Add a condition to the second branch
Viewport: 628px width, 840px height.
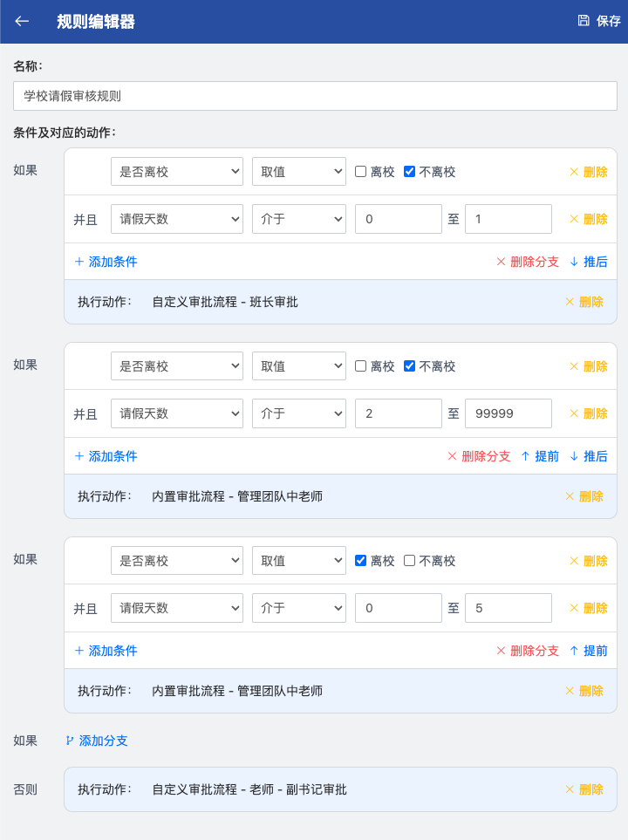(x=106, y=456)
